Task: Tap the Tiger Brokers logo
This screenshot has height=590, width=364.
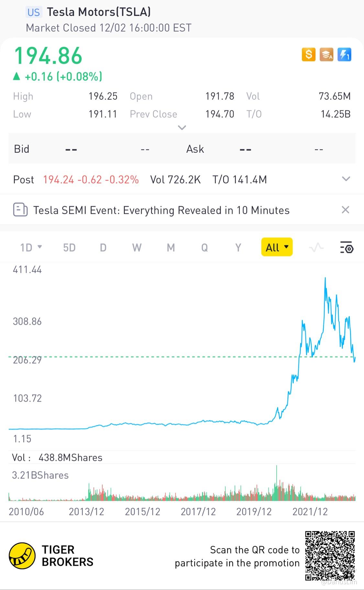Action: (22, 556)
